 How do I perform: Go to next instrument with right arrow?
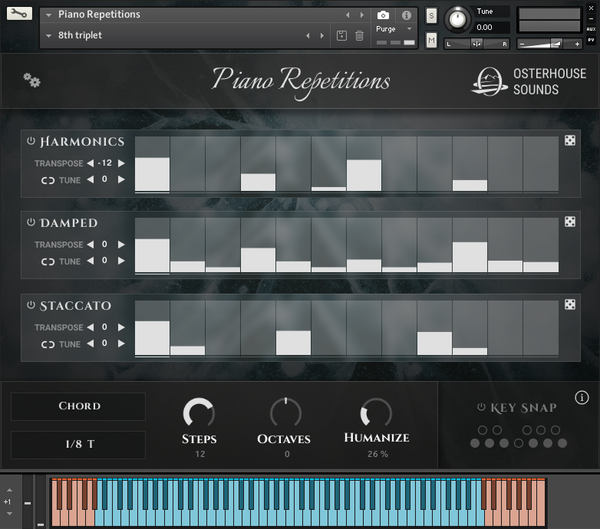click(x=362, y=15)
